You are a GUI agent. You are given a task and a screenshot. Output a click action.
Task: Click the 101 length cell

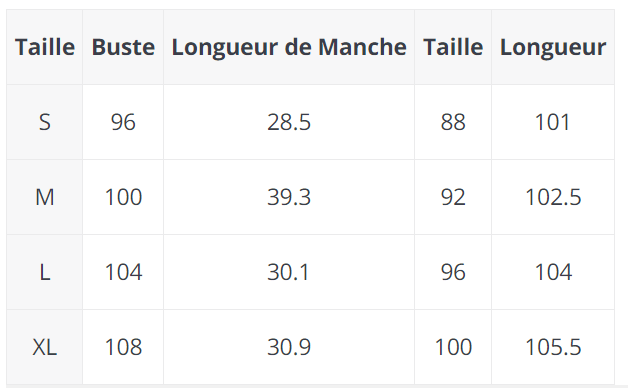[553, 122]
